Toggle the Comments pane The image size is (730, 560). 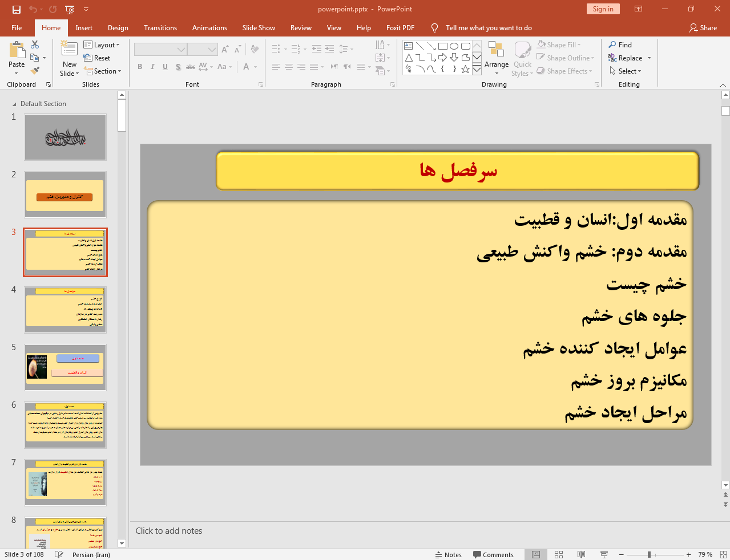pyautogui.click(x=493, y=554)
